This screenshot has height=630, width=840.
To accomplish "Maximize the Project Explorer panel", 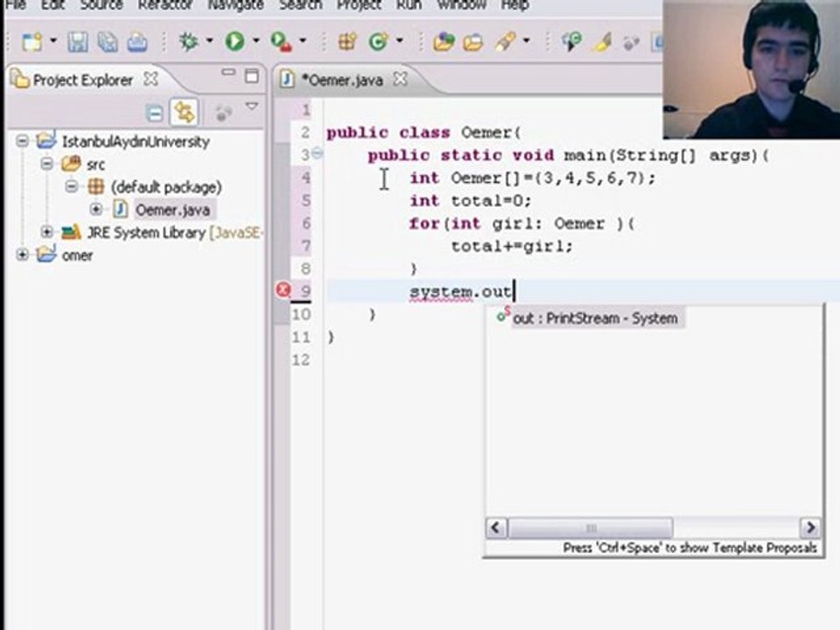I will click(252, 75).
